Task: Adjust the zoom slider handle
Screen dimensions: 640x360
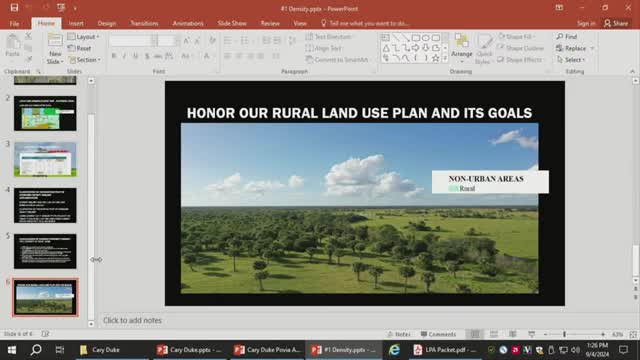Action: click(564, 334)
